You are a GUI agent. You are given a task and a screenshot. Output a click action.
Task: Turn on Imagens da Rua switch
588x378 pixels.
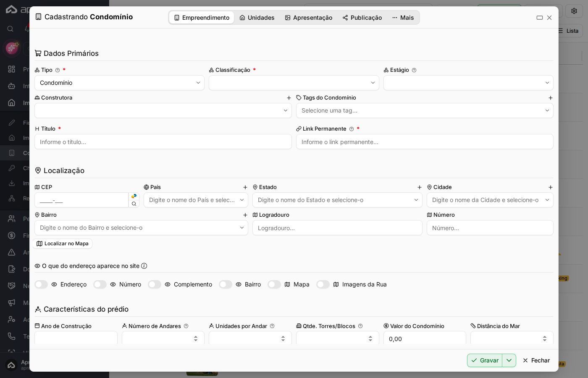(x=323, y=284)
